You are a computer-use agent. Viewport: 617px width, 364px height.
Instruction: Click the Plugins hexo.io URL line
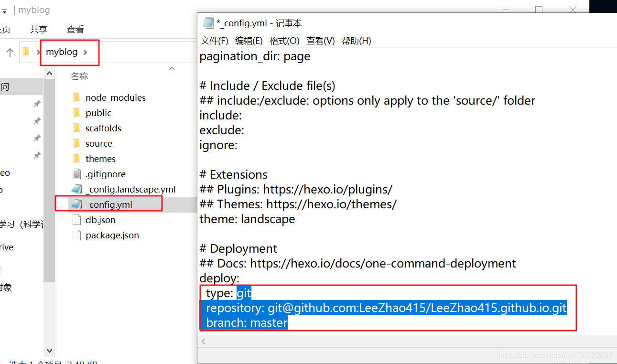pos(296,189)
